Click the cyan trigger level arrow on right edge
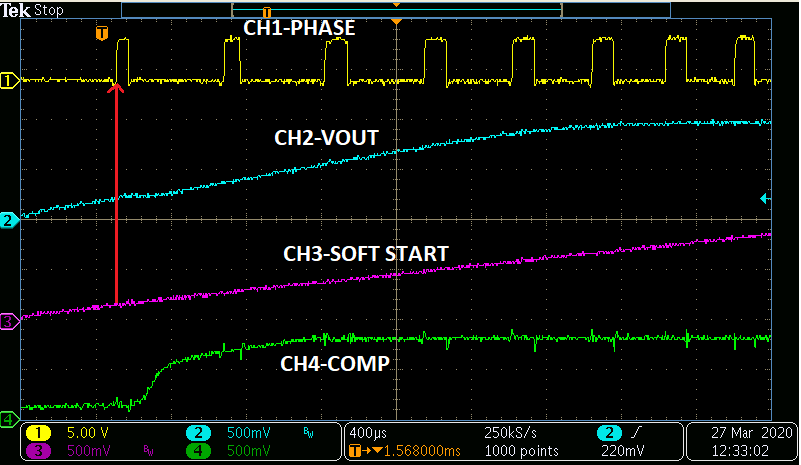The image size is (801, 465). 765,199
